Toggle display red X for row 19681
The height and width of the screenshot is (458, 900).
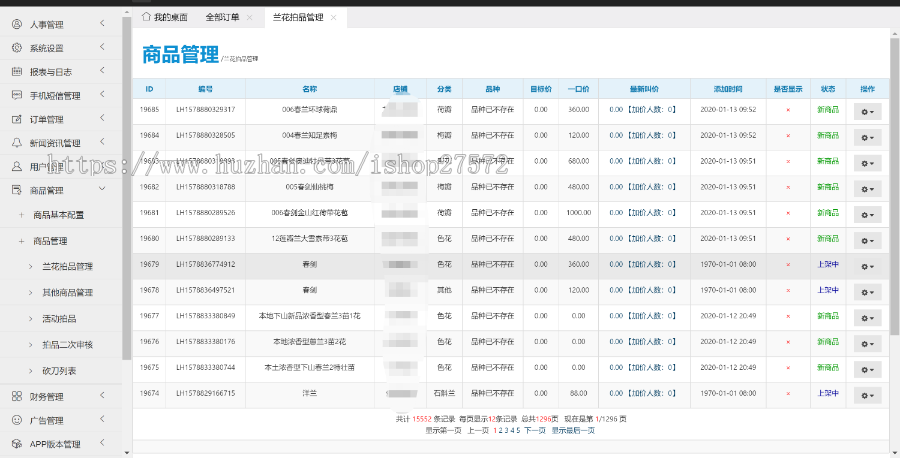788,213
